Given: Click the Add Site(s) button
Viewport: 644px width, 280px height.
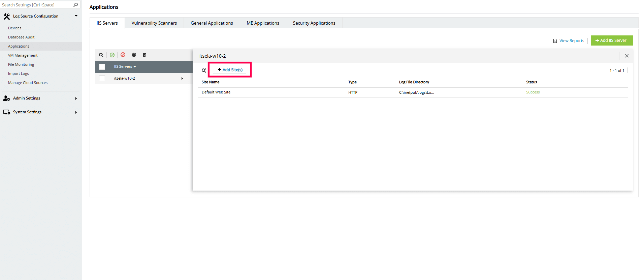Looking at the screenshot, I should click(x=230, y=70).
